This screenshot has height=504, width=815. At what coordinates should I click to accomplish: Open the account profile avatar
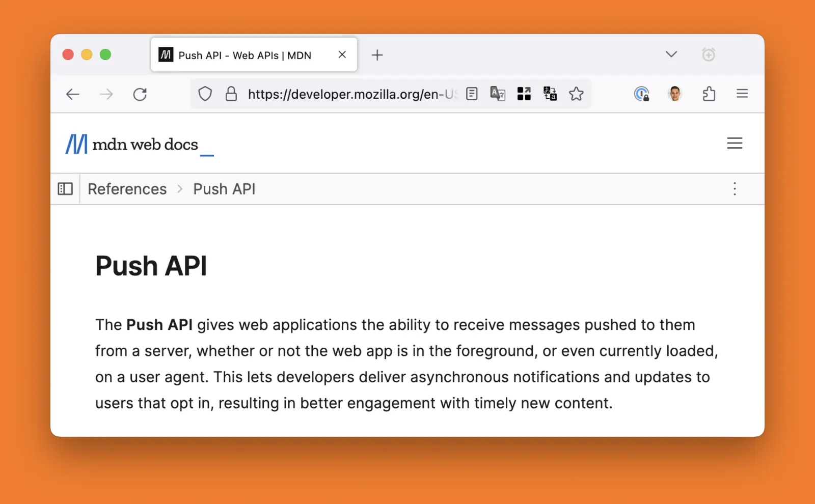click(x=675, y=94)
